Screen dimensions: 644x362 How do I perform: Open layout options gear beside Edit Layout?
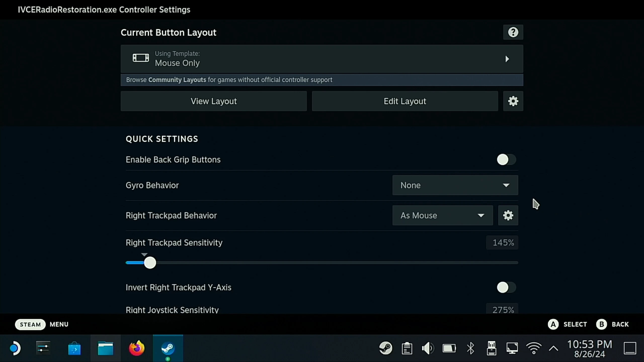(513, 101)
